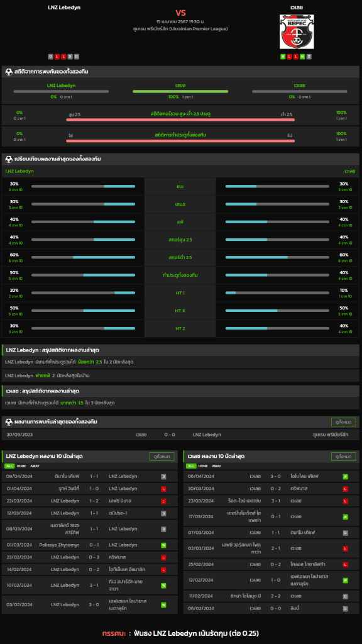This screenshot has width=362, height=644.
Task: Click the red over-under 2.5 goals bar
Action: [180, 119]
